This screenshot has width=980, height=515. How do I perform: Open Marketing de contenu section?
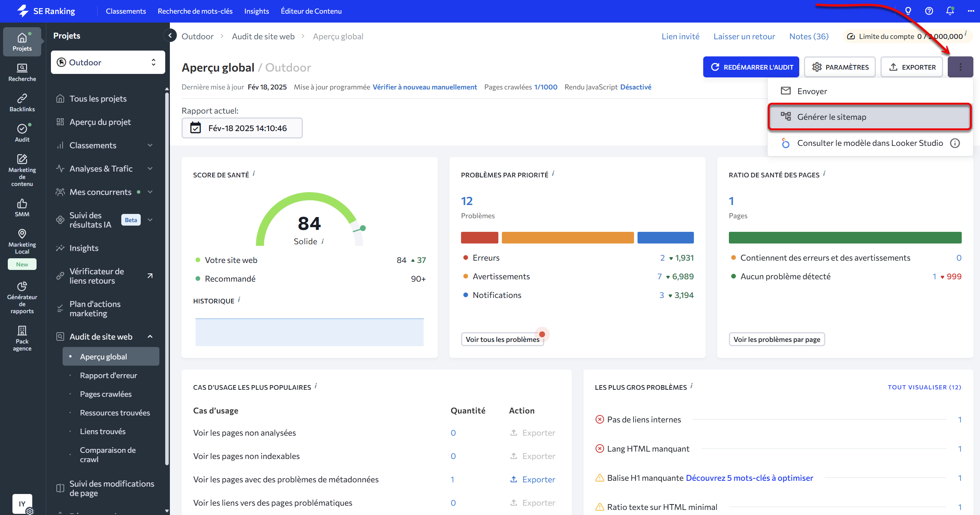coord(22,170)
